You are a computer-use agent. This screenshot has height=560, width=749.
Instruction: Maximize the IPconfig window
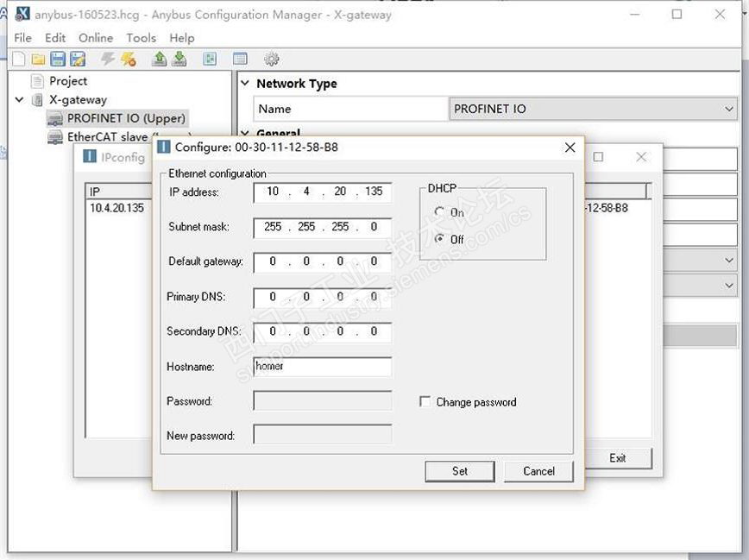598,157
